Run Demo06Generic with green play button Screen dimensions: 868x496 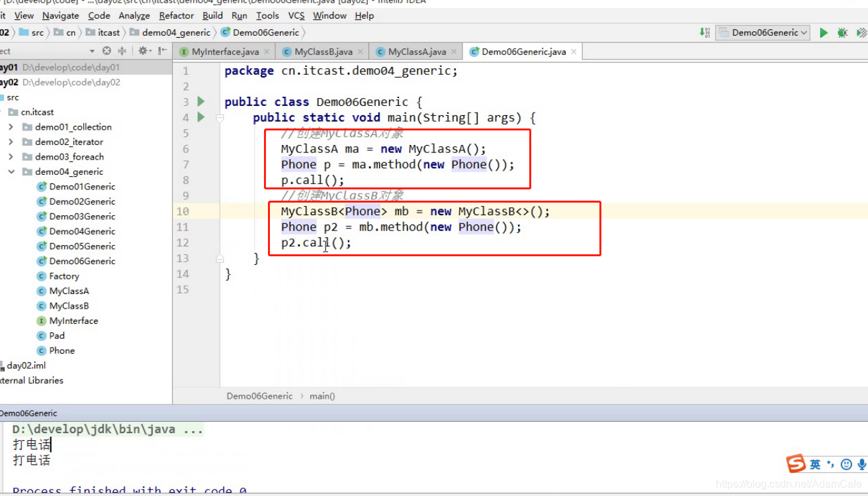pyautogui.click(x=824, y=32)
